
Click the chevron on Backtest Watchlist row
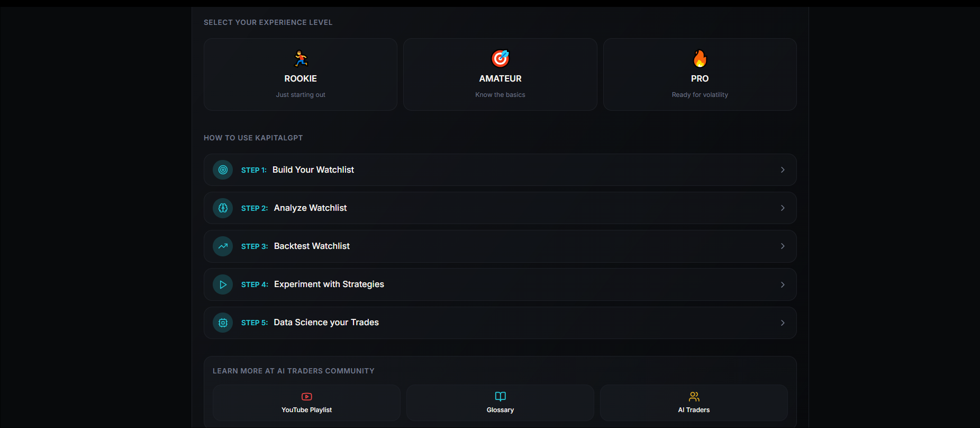(x=782, y=246)
